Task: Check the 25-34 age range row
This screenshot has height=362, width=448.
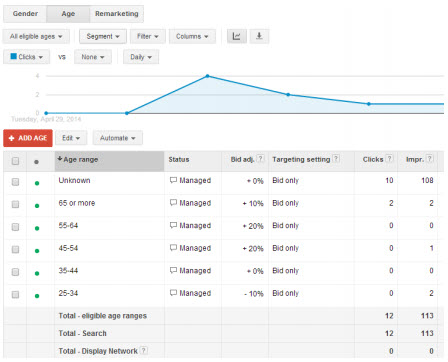Action: click(x=15, y=295)
